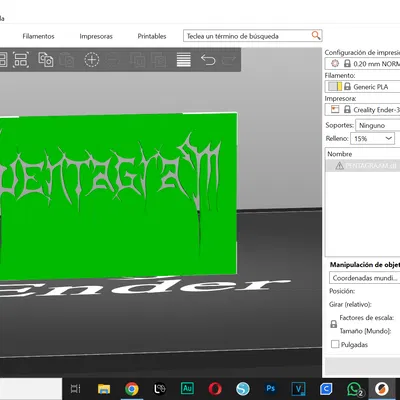Click the lock icon beside 0.20 mm NORMAL
400x400 pixels.
[347, 63]
